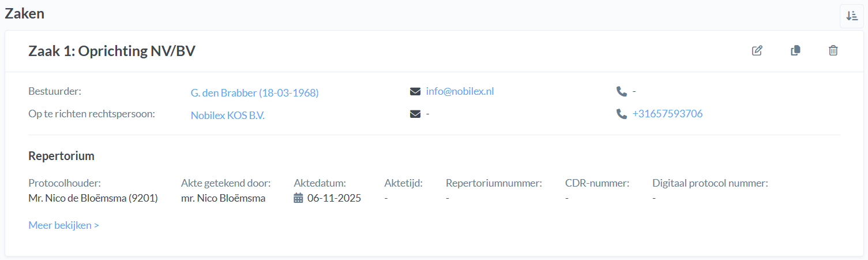Click the sort order icon next to Zaken

(x=852, y=16)
